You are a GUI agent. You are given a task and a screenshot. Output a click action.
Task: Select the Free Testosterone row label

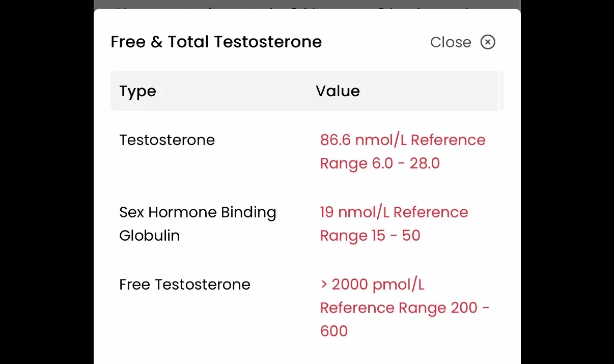(x=185, y=285)
